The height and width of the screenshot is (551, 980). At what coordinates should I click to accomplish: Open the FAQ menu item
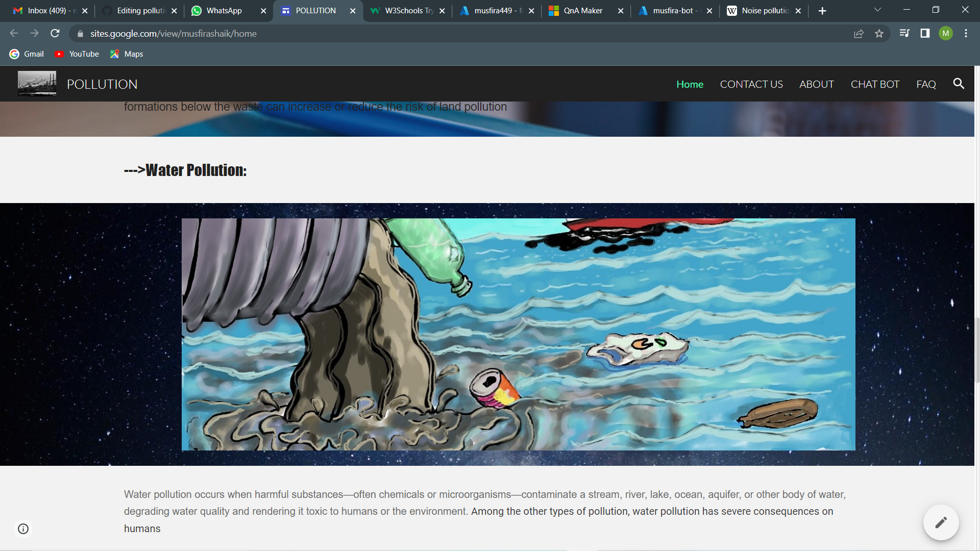pyautogui.click(x=926, y=84)
